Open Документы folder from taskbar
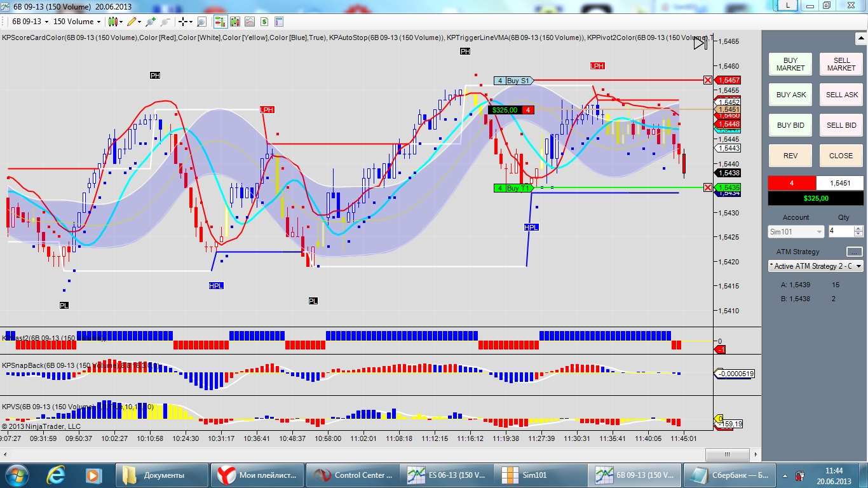This screenshot has height=488, width=868. (162, 475)
